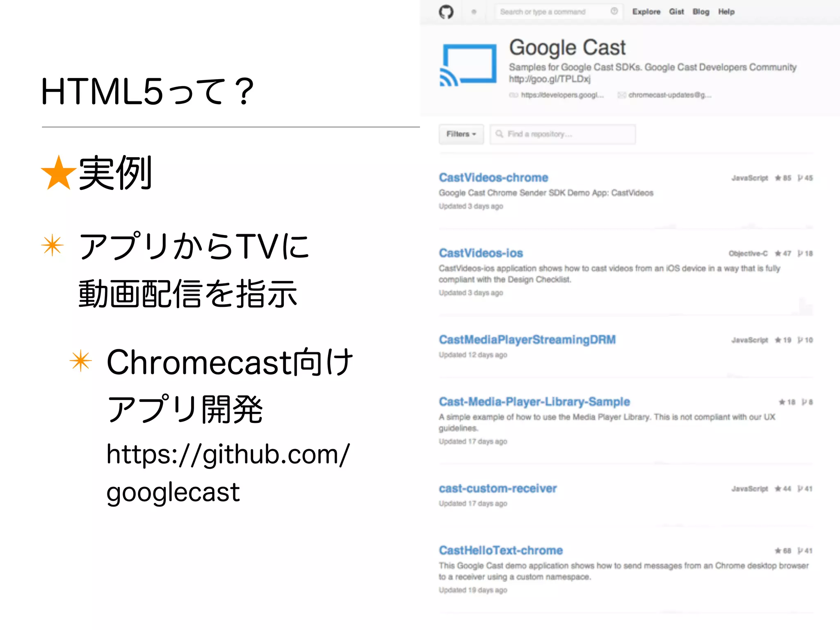
Task: Click the JavaScript label on CastMediaPlayerStreamingDRM
Action: click(750, 340)
